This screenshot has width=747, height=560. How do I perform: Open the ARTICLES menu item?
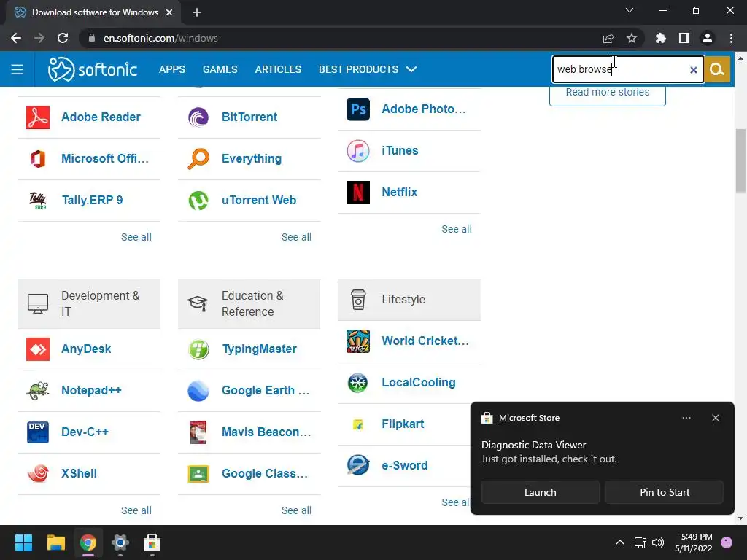pos(278,69)
